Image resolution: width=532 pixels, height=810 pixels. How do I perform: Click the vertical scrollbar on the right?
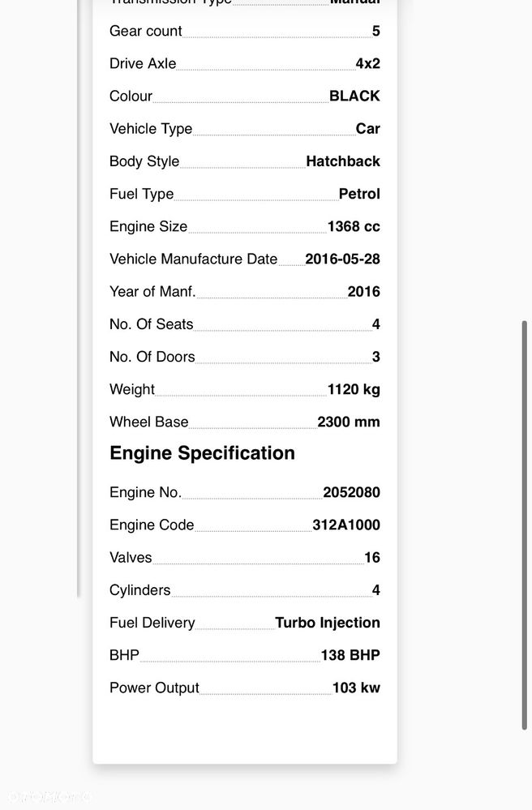tap(524, 525)
